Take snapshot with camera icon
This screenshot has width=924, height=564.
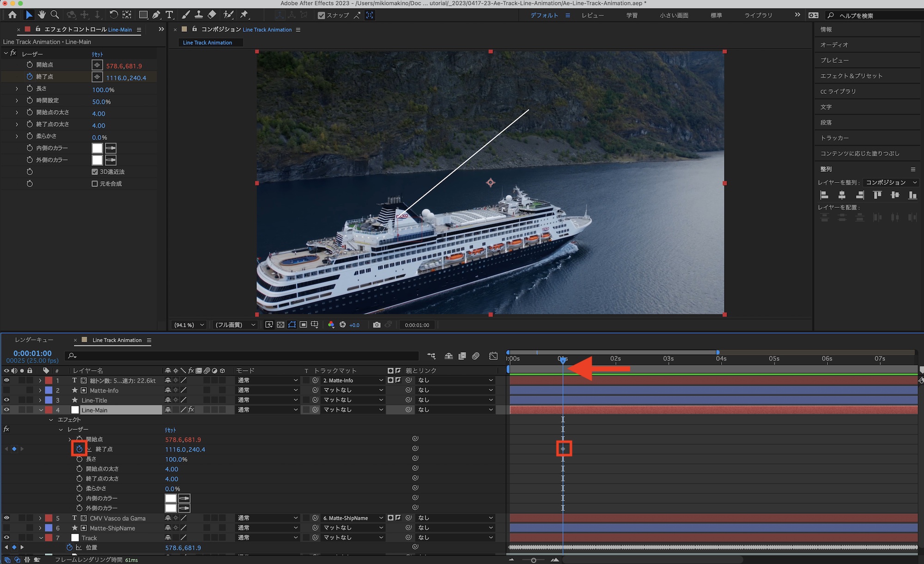pos(377,325)
